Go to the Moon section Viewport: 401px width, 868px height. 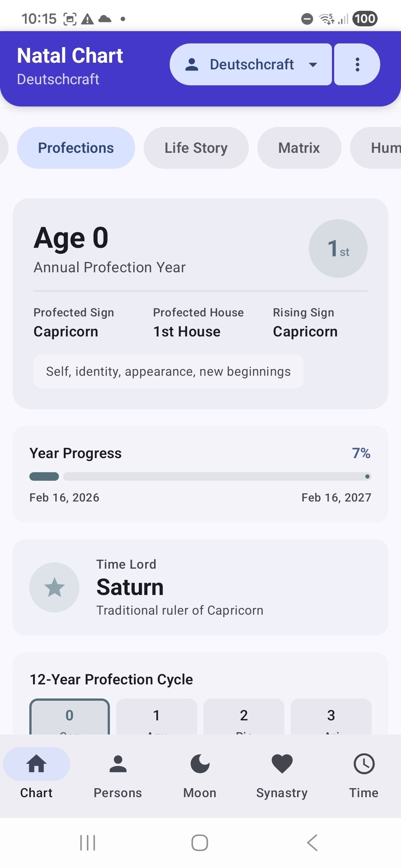(200, 764)
